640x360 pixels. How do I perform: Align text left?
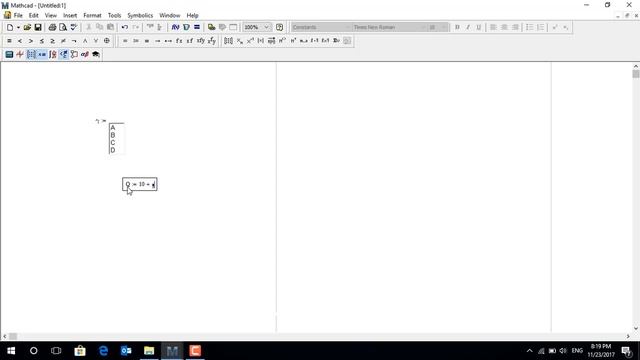(x=493, y=27)
